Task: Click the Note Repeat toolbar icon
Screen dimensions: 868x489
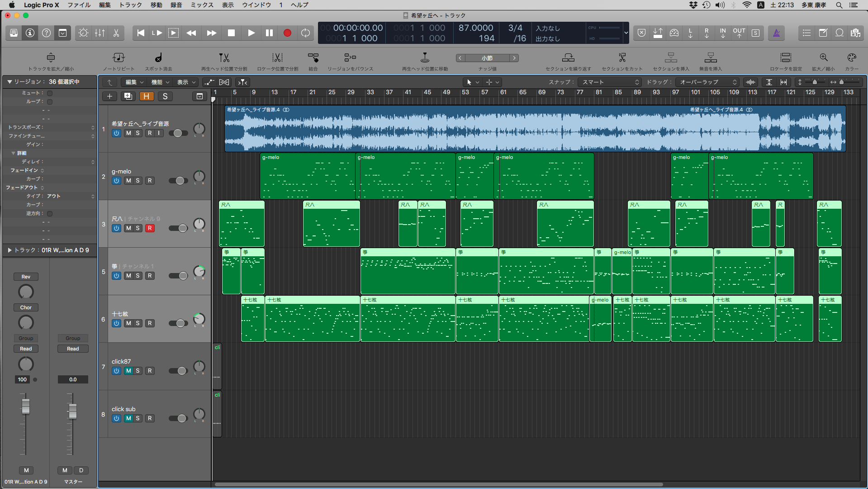Action: click(119, 58)
